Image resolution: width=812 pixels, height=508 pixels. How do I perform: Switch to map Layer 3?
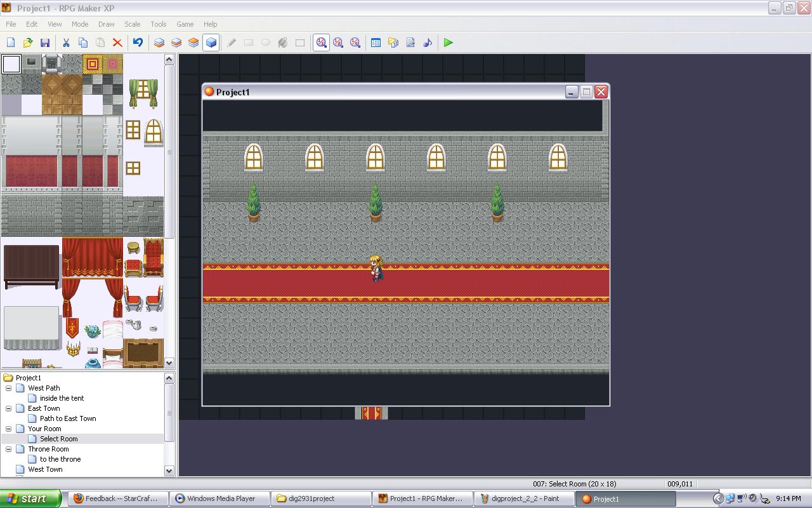click(x=193, y=43)
